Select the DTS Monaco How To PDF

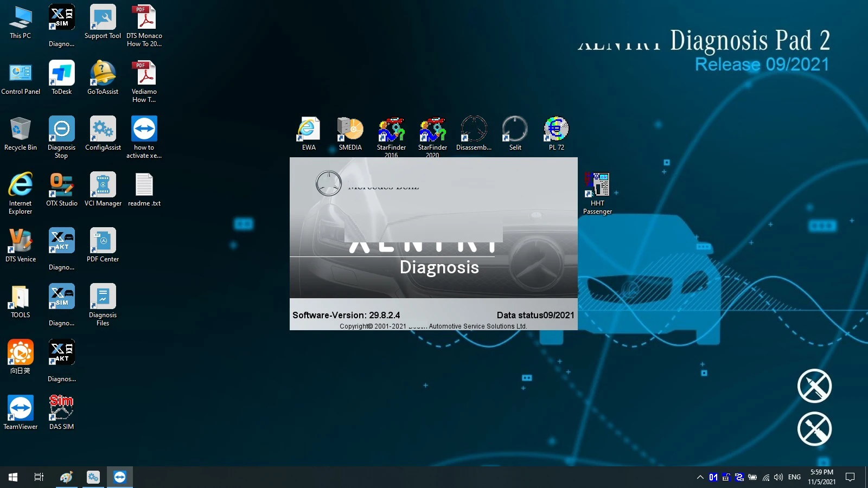tap(144, 26)
